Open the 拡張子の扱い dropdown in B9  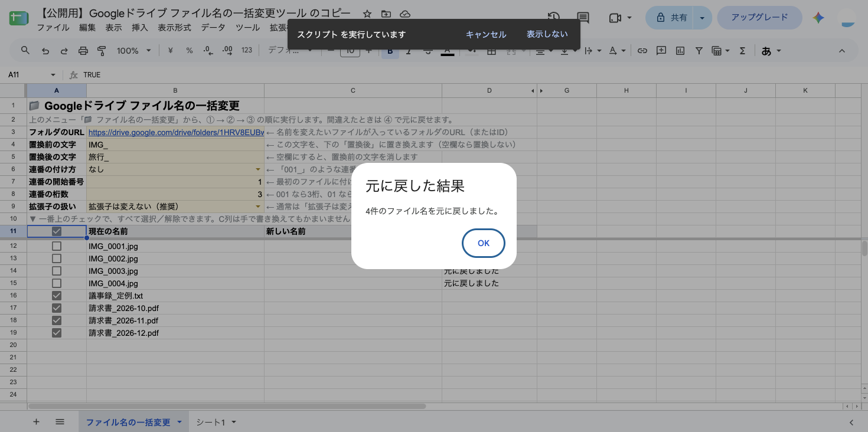[x=258, y=207]
